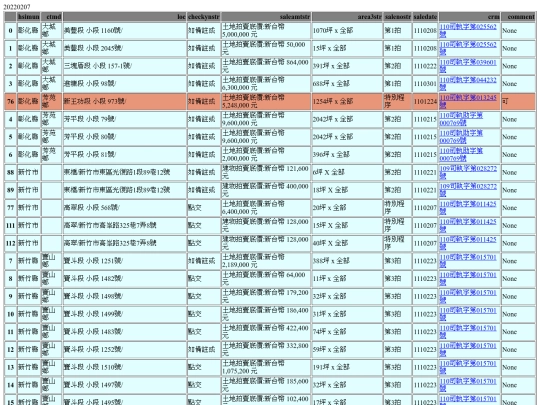This screenshot has width=540, height=405.
Task: Open the crm link in row 4
Action: point(461,119)
